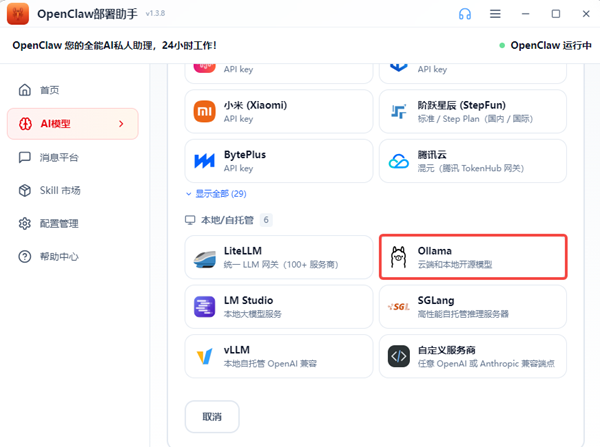
Task: Choose the 腾讯云 provider card
Action: point(473,161)
